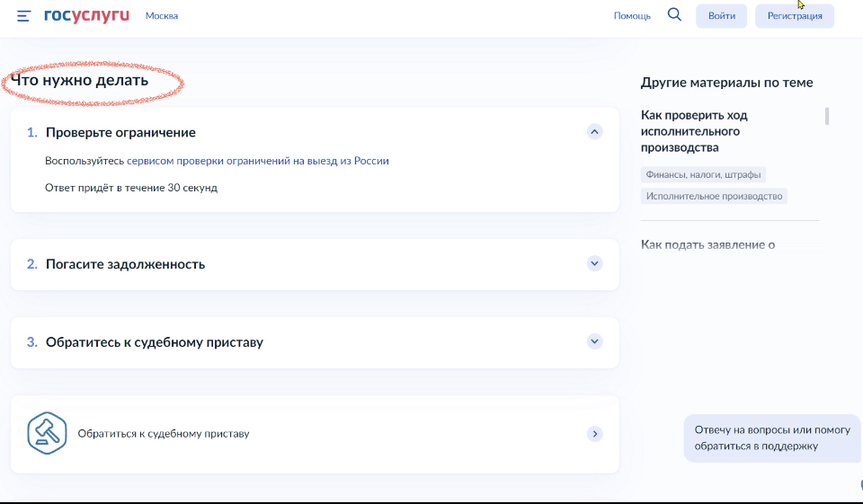Screen dimensions: 863x504
Task: Open Как подать заявление article
Action: (x=707, y=244)
